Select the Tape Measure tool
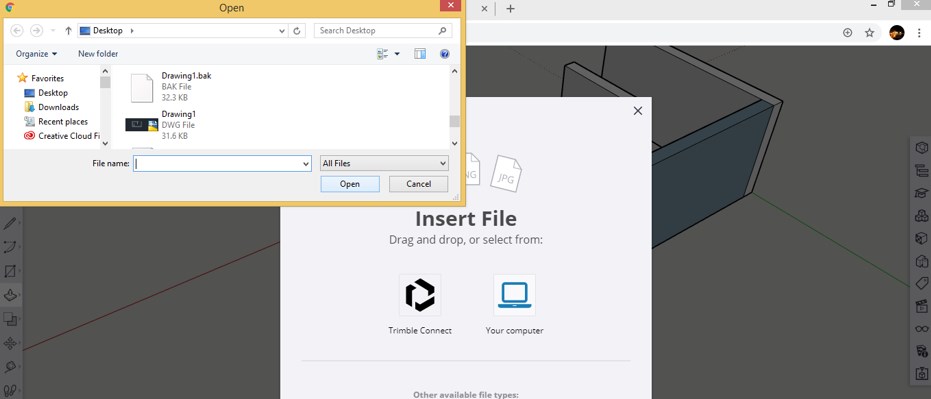931x399 pixels. tap(10, 367)
